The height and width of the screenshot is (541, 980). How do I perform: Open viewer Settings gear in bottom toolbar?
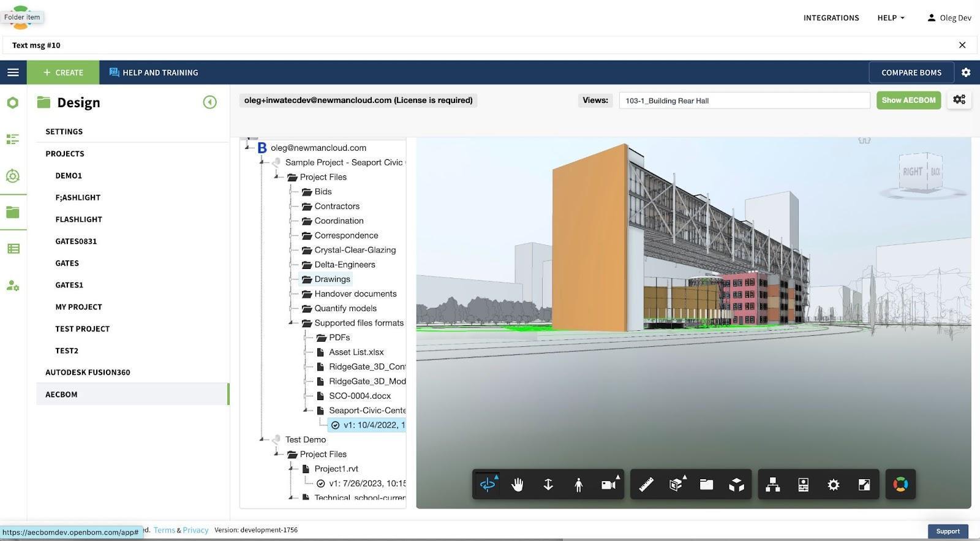click(x=834, y=485)
